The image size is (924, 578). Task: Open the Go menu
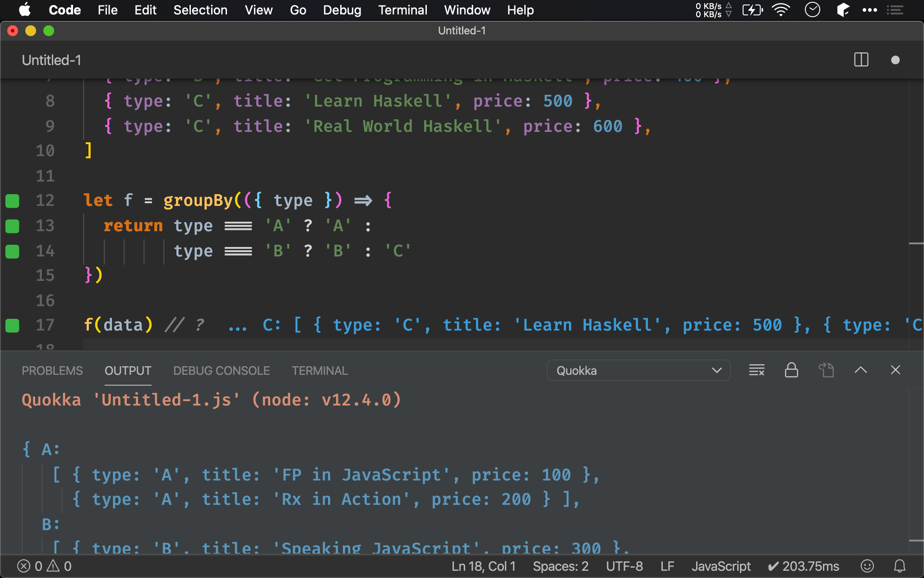point(298,10)
